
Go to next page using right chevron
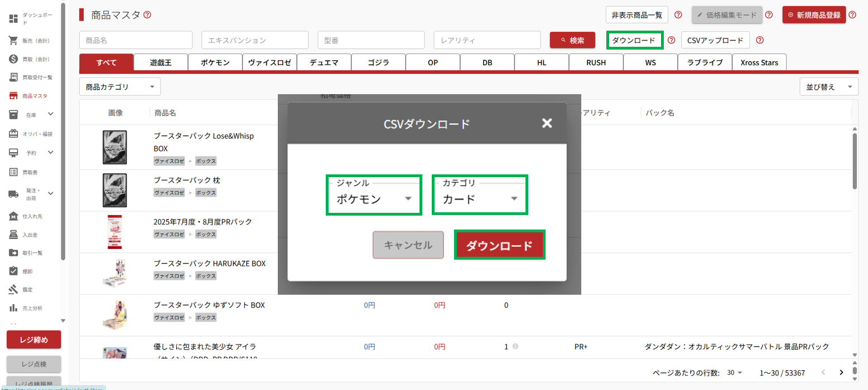pos(841,372)
